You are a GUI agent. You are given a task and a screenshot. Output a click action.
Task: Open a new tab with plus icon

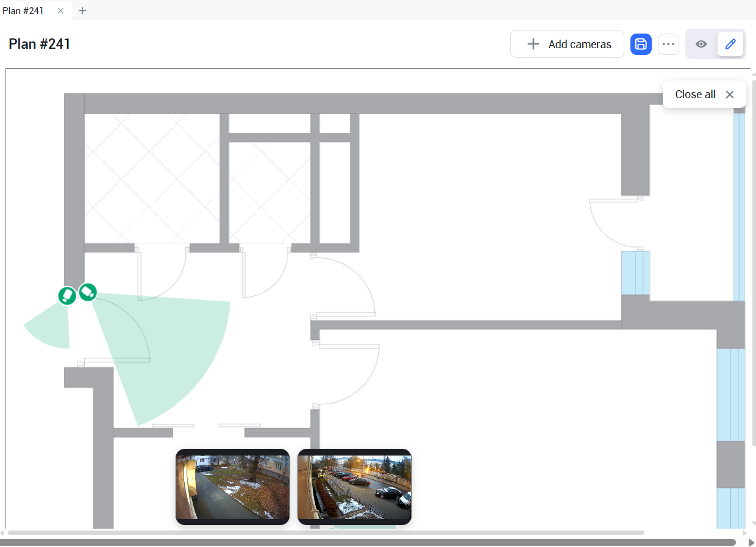point(82,10)
